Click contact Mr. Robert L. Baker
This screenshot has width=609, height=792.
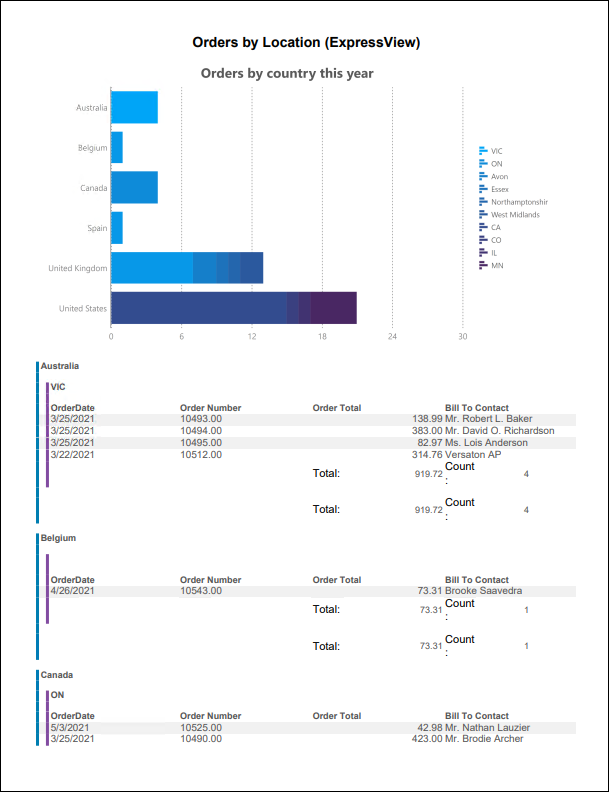pyautogui.click(x=489, y=419)
